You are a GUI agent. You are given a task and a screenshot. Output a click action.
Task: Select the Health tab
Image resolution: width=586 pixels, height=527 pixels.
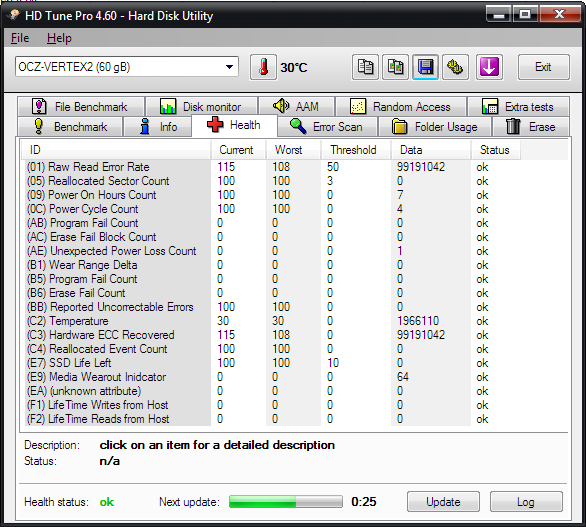point(234,125)
